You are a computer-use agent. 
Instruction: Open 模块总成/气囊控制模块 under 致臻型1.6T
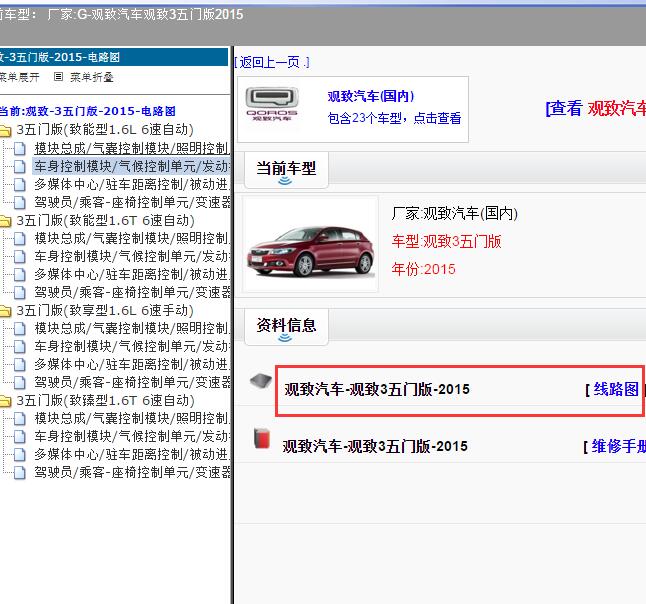(132, 418)
